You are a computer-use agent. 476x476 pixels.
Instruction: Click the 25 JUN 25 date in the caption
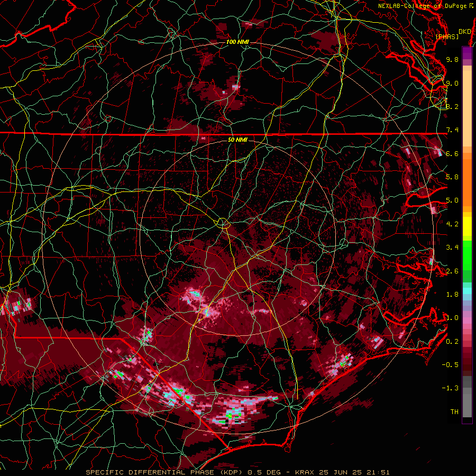click(341, 472)
